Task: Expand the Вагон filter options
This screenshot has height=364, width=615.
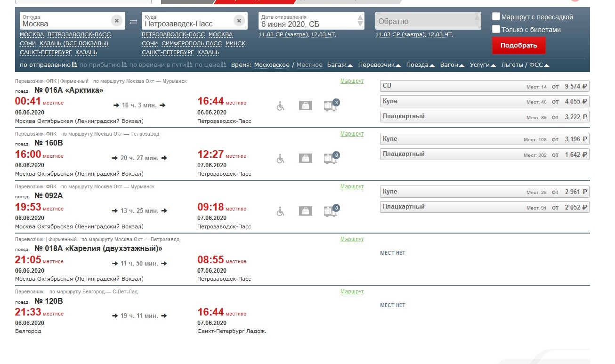Action: click(452, 65)
